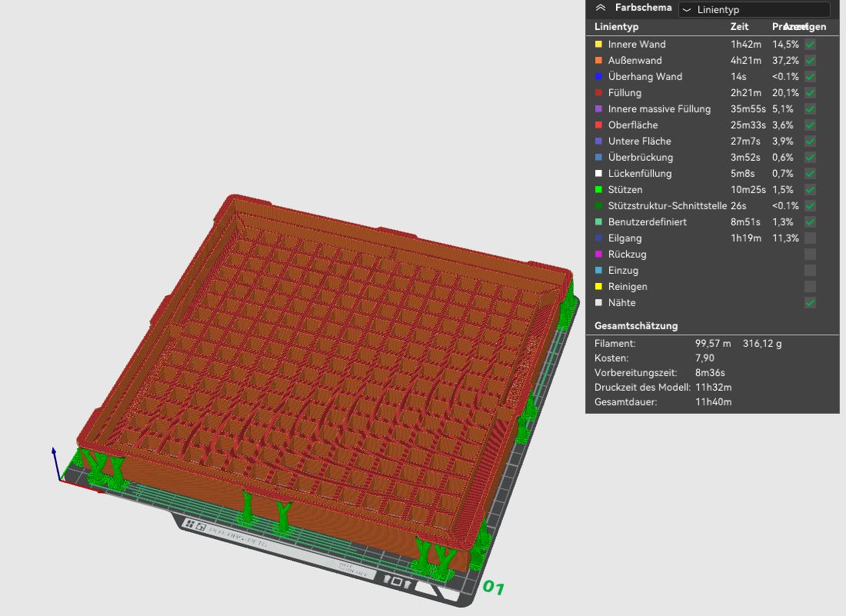
Task: Show Rückzug points in preview
Action: coord(810,255)
